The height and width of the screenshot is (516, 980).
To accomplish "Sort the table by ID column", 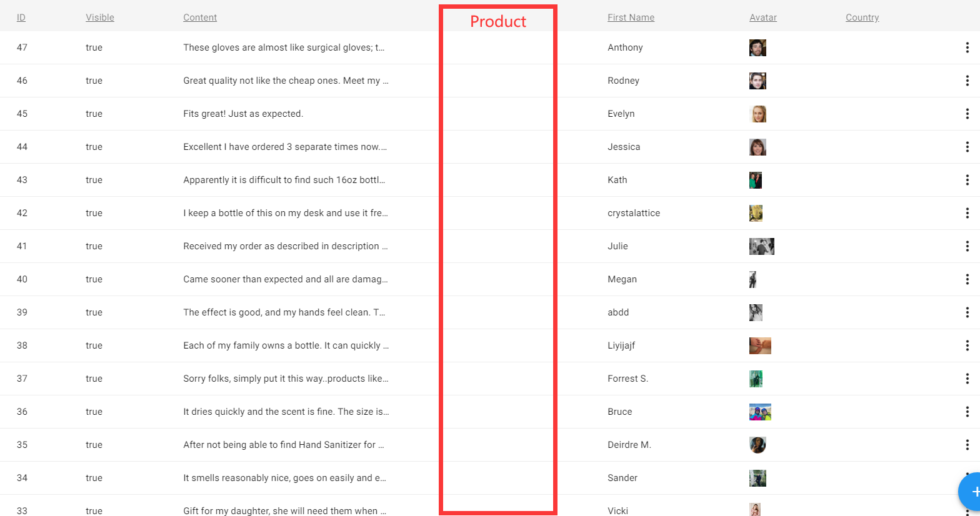I will coord(21,17).
